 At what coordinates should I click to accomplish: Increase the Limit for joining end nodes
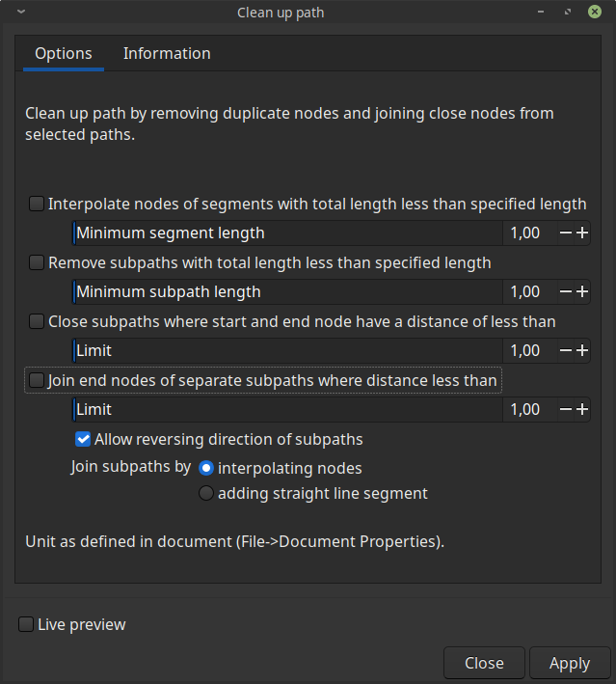[582, 410]
